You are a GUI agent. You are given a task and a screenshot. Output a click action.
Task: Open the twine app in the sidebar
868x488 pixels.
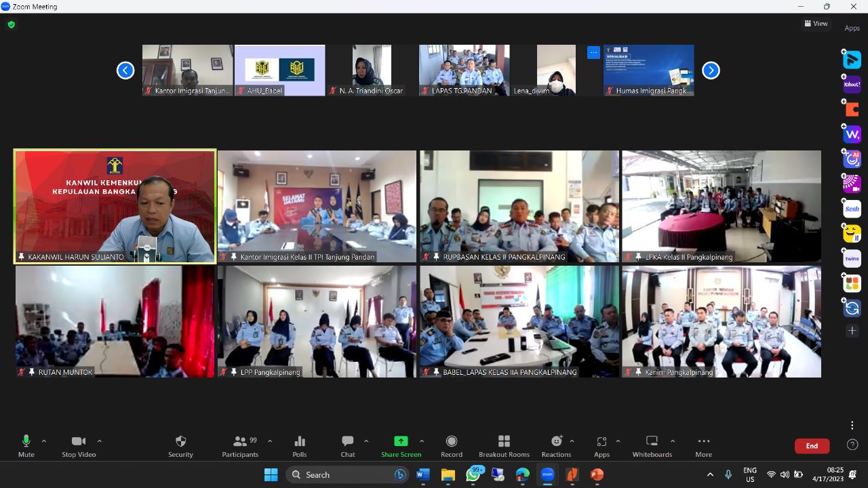point(852,258)
